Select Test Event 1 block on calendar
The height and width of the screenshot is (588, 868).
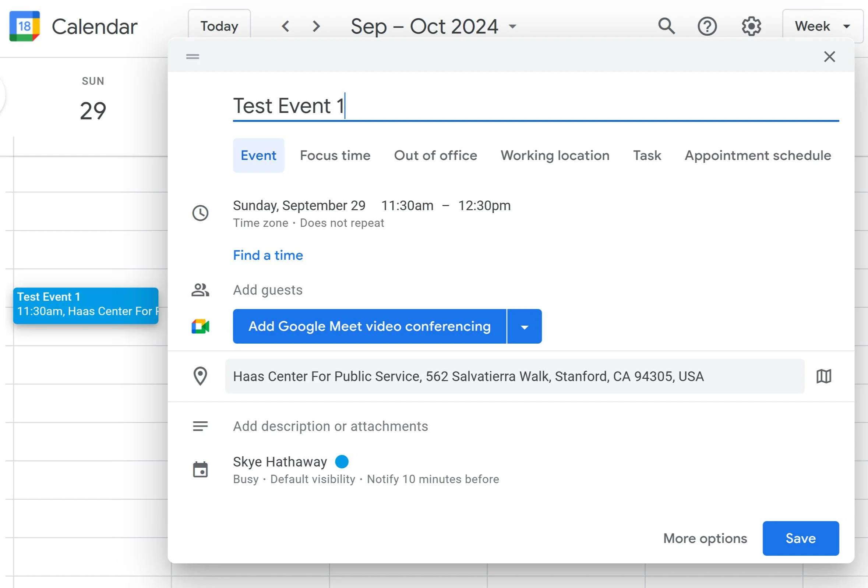(85, 306)
